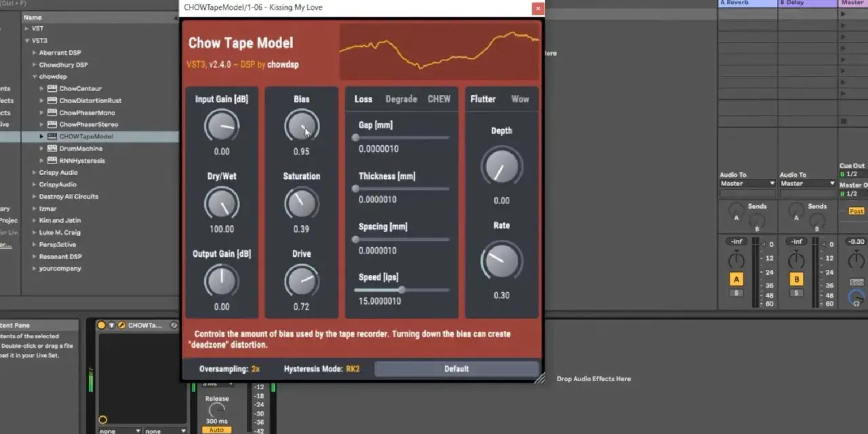Click the Master volume field showing -0.30

856,241
